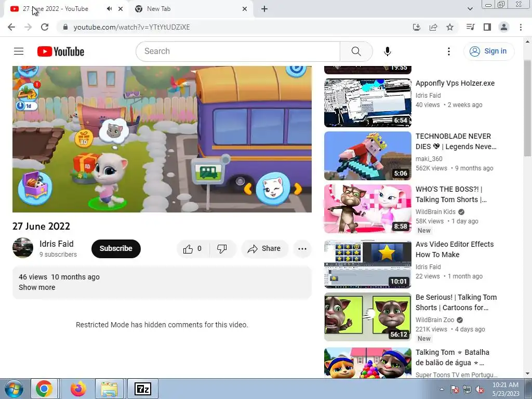532x399 pixels.
Task: Open the Idris Faid channel name link
Action: 56,244
